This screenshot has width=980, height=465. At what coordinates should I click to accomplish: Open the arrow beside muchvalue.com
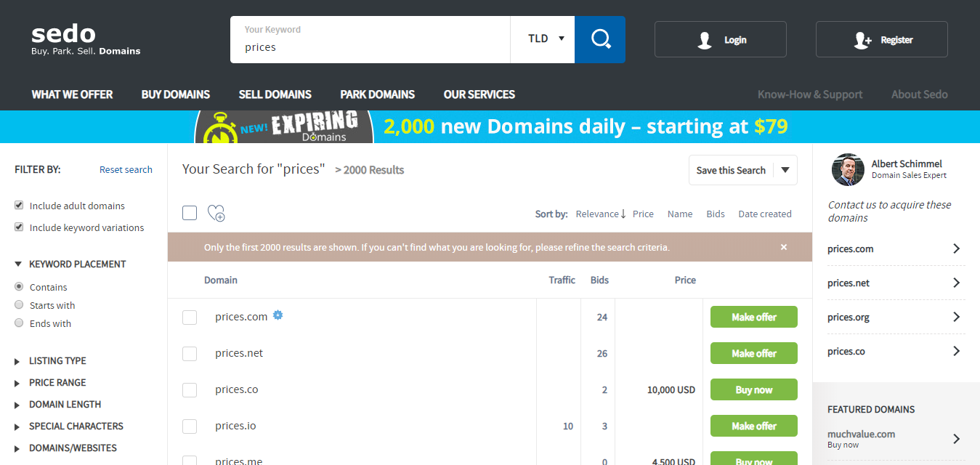pos(956,438)
